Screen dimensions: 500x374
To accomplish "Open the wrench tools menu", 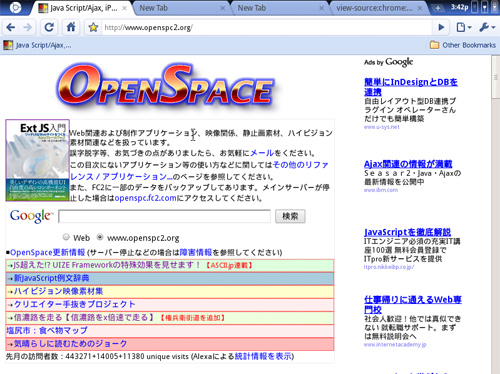I will click(x=487, y=27).
